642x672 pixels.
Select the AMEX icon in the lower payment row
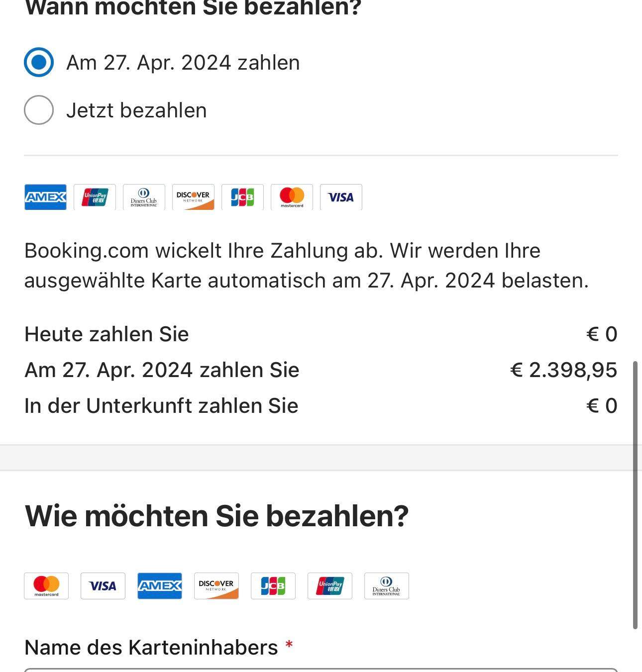(x=159, y=586)
